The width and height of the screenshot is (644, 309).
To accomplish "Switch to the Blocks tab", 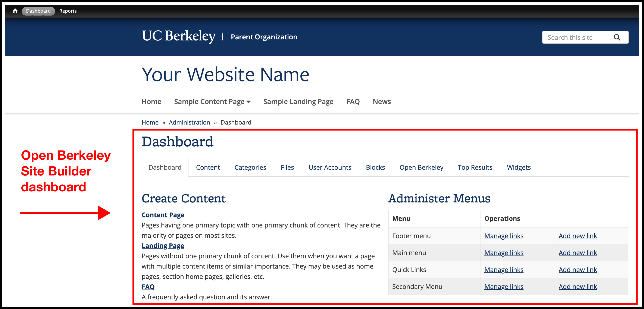I will [x=375, y=167].
